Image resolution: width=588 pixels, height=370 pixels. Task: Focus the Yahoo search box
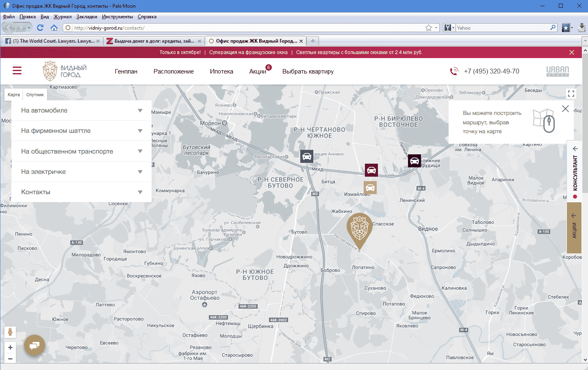503,28
